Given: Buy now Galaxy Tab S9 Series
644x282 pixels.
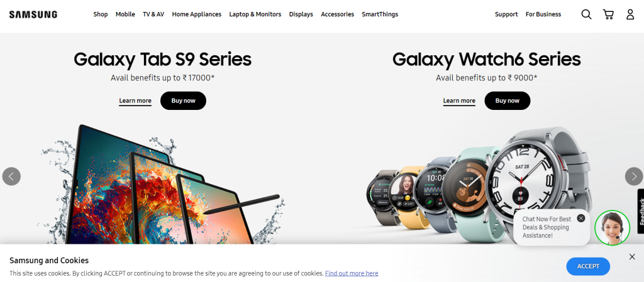Looking at the screenshot, I should (183, 100).
